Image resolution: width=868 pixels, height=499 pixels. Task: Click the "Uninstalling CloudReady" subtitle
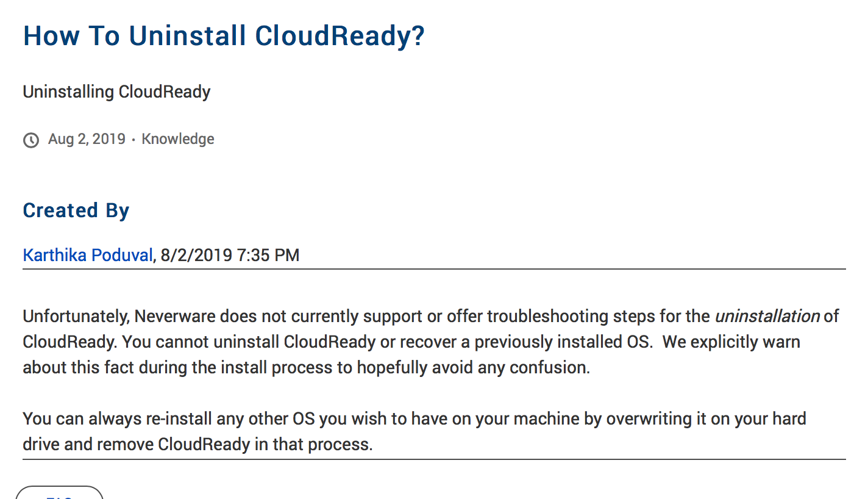(x=116, y=92)
